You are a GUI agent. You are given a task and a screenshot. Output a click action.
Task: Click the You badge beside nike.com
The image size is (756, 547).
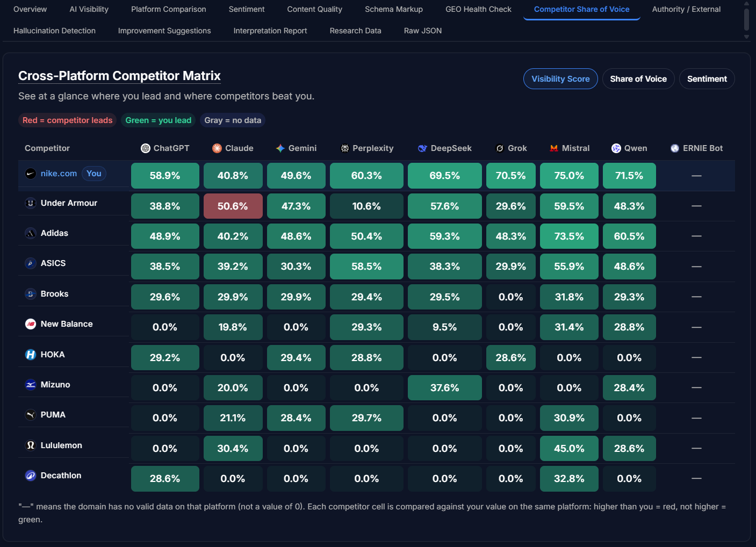94,174
